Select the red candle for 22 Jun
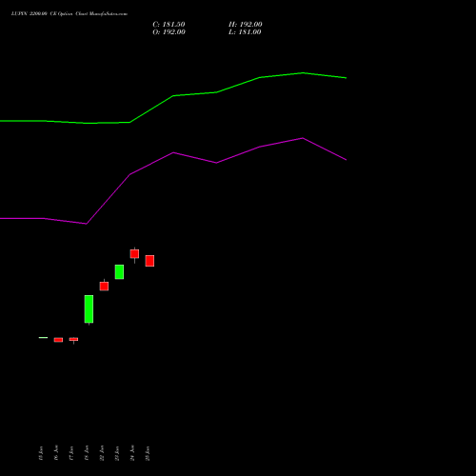Screen dimensions: 476x476 pyautogui.click(x=104, y=287)
